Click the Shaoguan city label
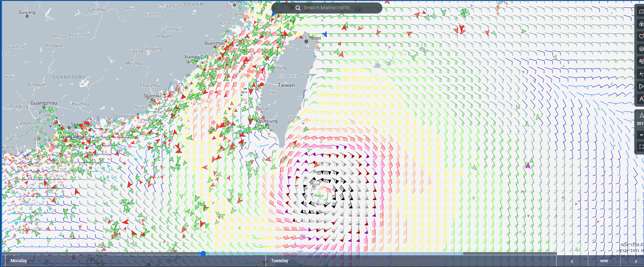Viewport: 644px width, 267px height. point(54,45)
